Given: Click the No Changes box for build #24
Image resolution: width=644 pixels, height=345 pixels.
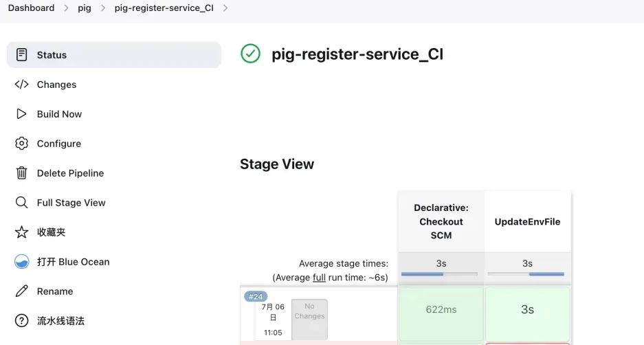Looking at the screenshot, I should click(309, 319).
